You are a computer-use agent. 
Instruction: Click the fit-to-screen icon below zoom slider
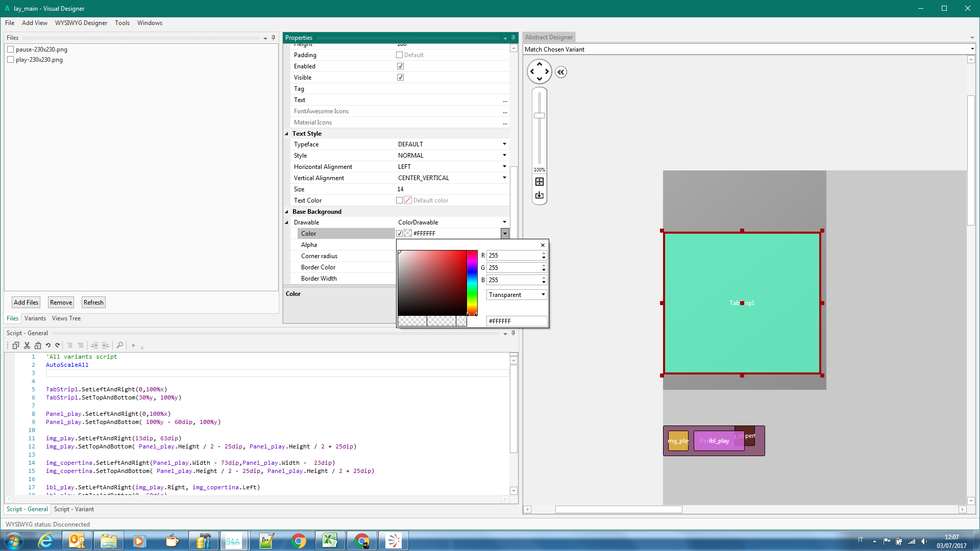pyautogui.click(x=540, y=182)
